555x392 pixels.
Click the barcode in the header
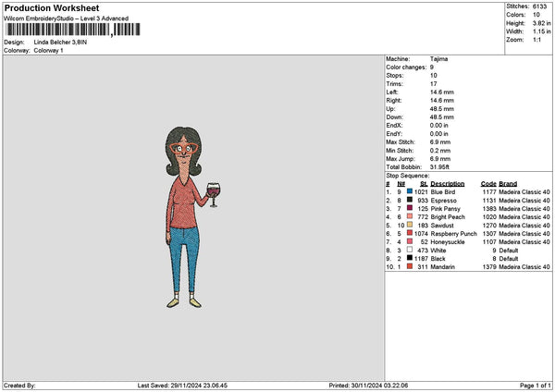73,30
